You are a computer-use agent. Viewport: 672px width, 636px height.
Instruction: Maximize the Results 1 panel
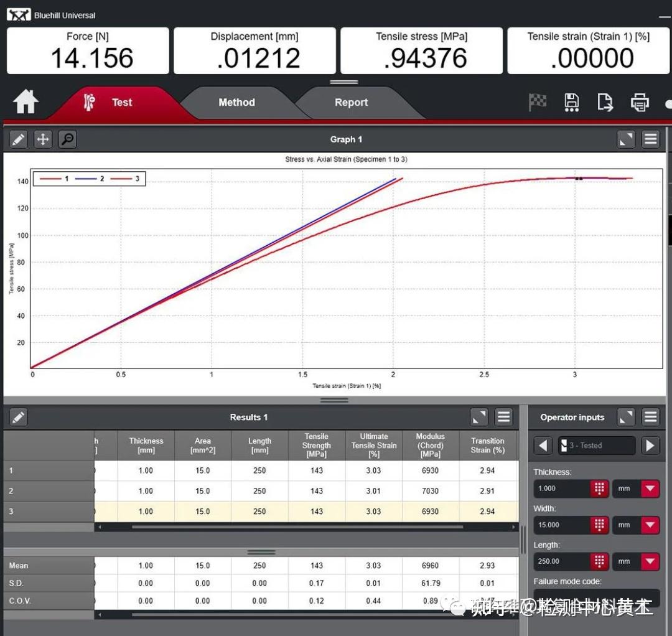(479, 417)
